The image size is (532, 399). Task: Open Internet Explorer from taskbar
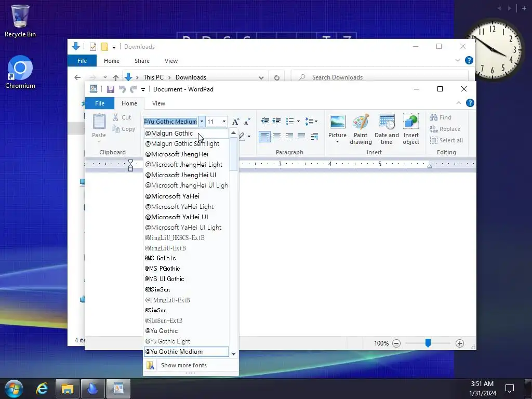(42, 389)
